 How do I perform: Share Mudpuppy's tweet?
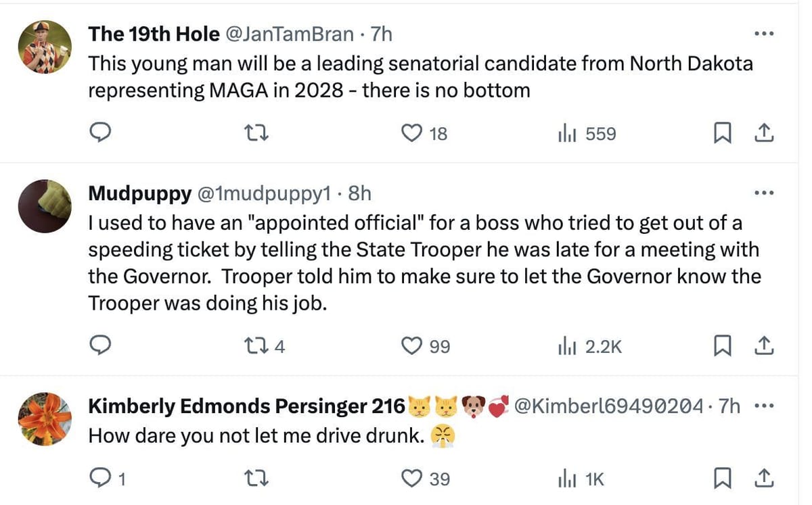[764, 347]
